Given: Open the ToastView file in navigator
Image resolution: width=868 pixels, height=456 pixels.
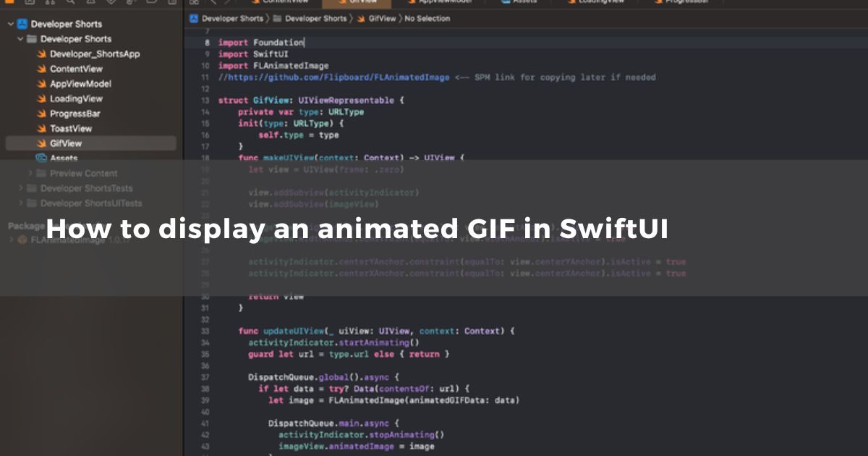Looking at the screenshot, I should click(71, 129).
